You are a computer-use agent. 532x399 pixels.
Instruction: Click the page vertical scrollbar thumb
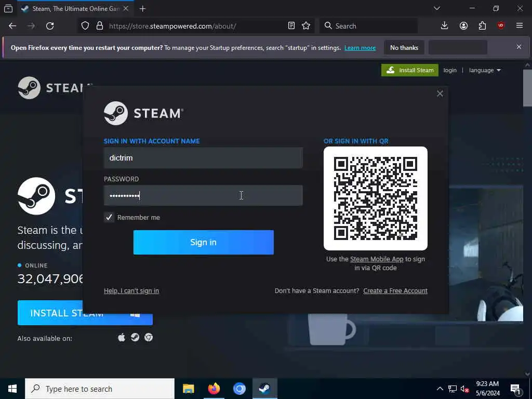[527, 88]
